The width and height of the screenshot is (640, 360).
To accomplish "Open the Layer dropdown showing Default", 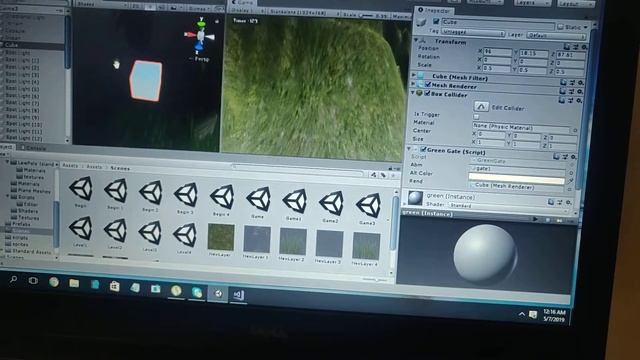I will (556, 36).
